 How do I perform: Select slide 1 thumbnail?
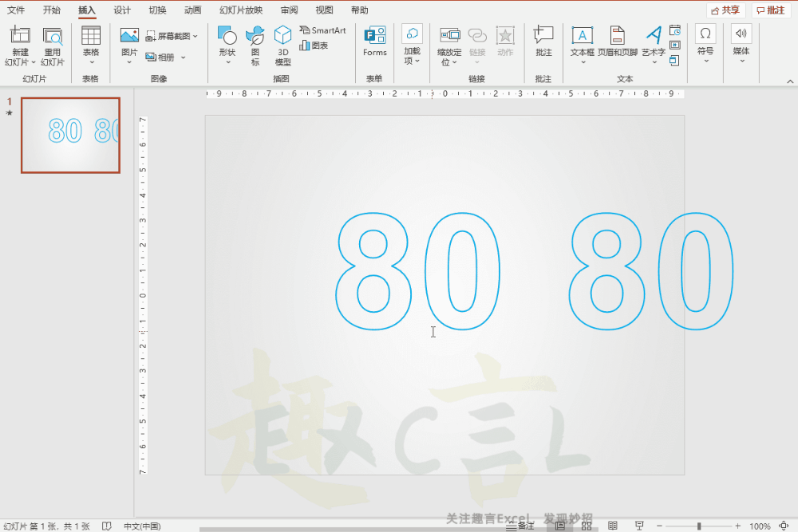pos(71,136)
